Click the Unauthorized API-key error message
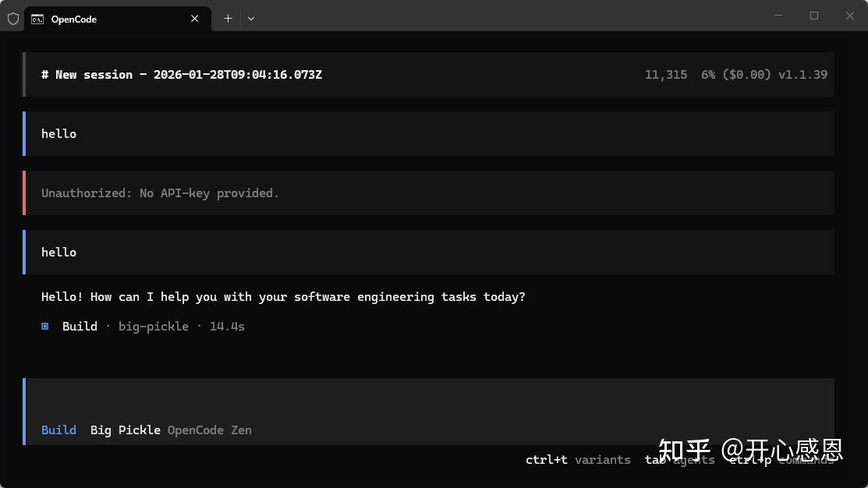Image resolution: width=868 pixels, height=488 pixels. 160,193
